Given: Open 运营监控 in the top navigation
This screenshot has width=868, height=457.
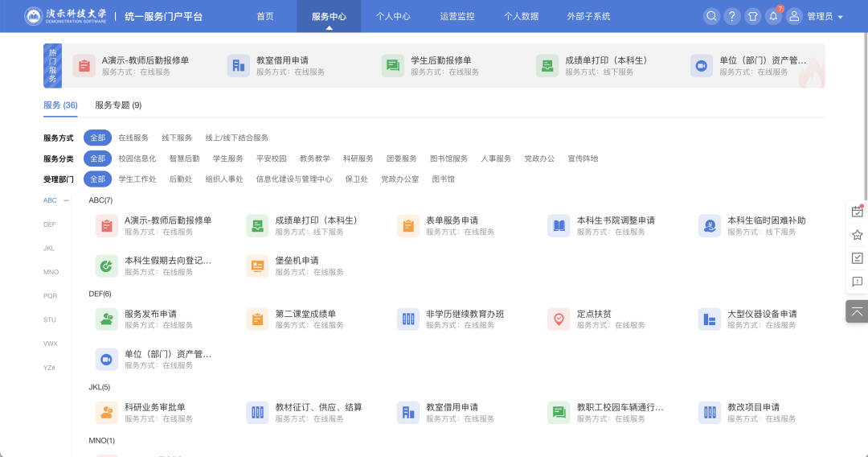Looking at the screenshot, I should 457,16.
